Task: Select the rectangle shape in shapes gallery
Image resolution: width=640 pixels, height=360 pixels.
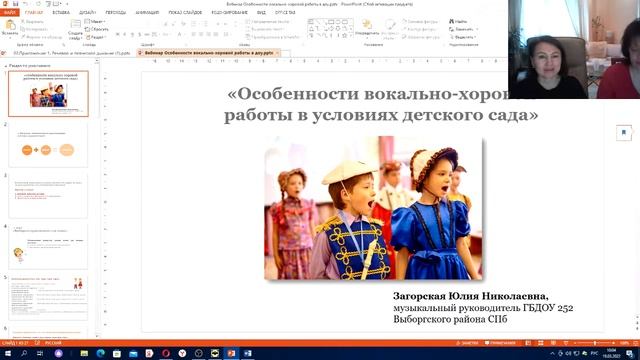Action: (x=331, y=21)
